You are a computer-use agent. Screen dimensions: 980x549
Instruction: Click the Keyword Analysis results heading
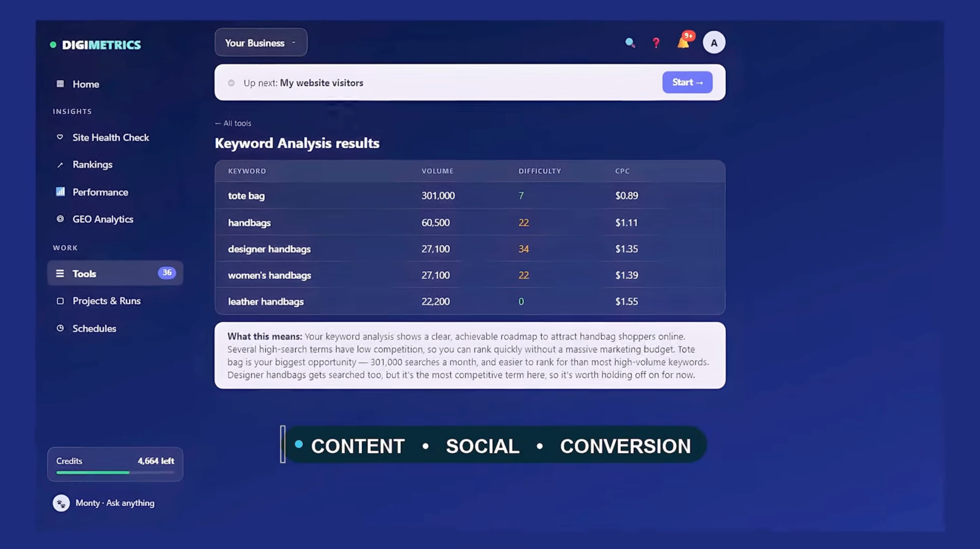pos(297,143)
